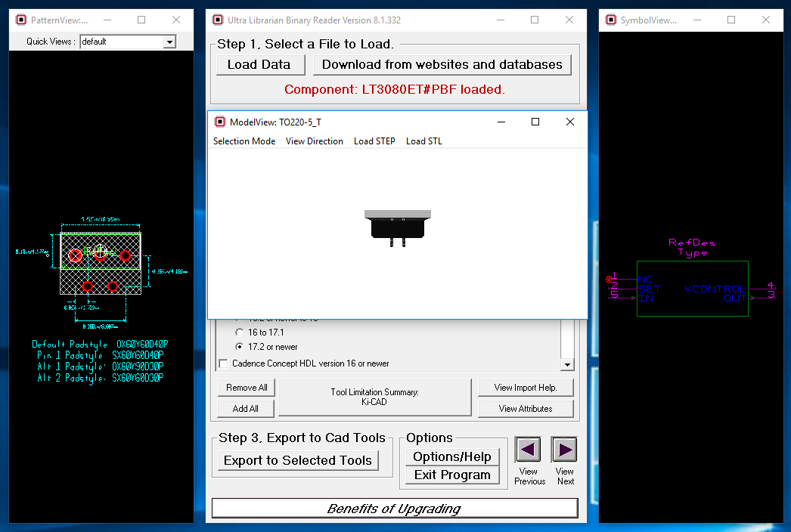Click the SymbolView window title icon

tap(610, 20)
